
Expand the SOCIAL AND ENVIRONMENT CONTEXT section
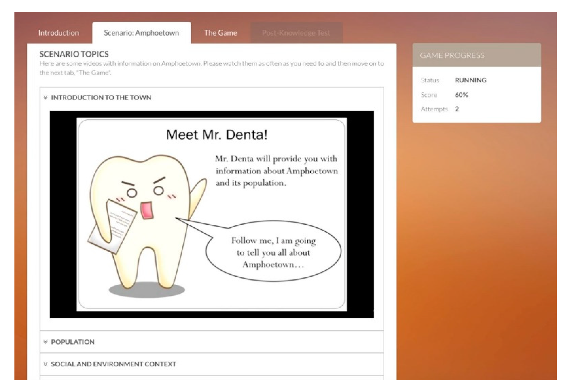pos(113,364)
